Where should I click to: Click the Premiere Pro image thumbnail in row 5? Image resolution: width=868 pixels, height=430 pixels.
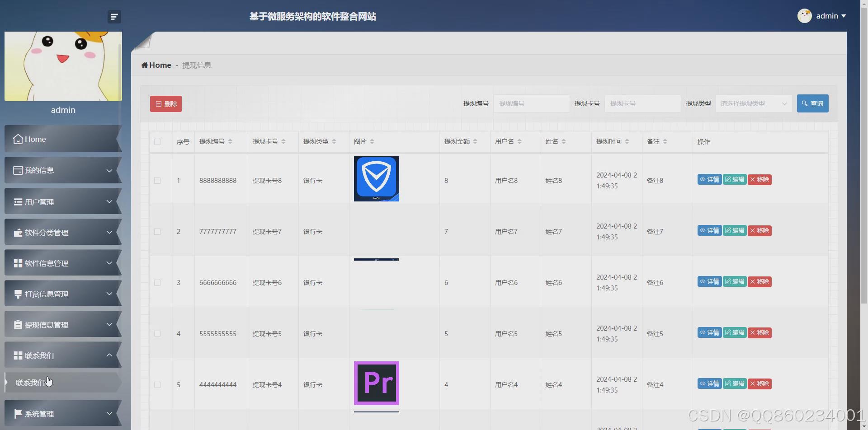click(x=376, y=383)
